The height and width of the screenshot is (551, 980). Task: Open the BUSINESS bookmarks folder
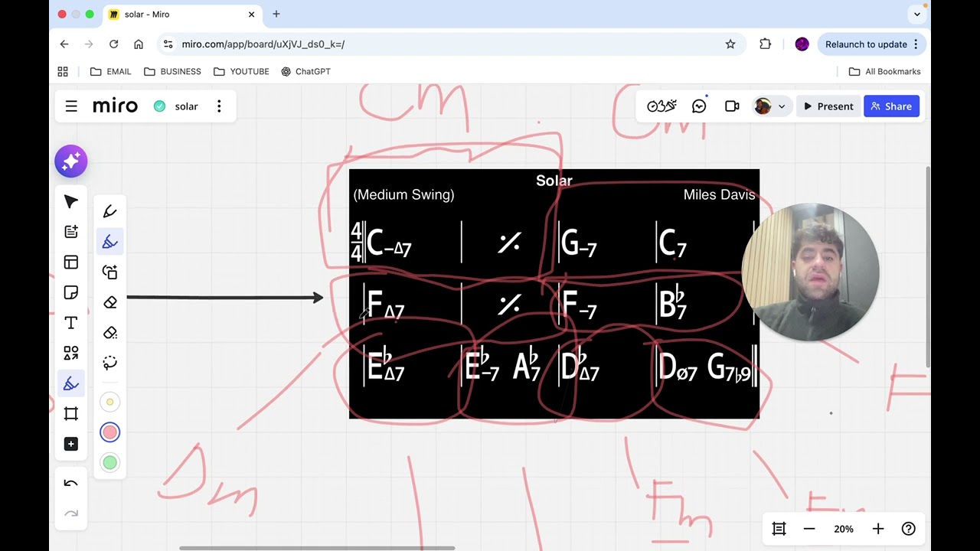coord(172,71)
